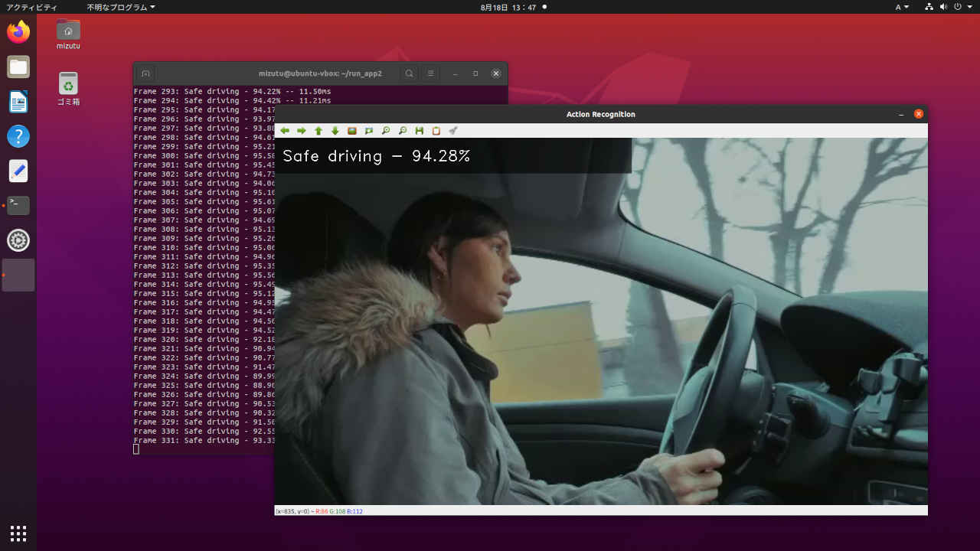Screen dimensions: 980x551
Task: Open the terminal search button
Action: pyautogui.click(x=410, y=73)
